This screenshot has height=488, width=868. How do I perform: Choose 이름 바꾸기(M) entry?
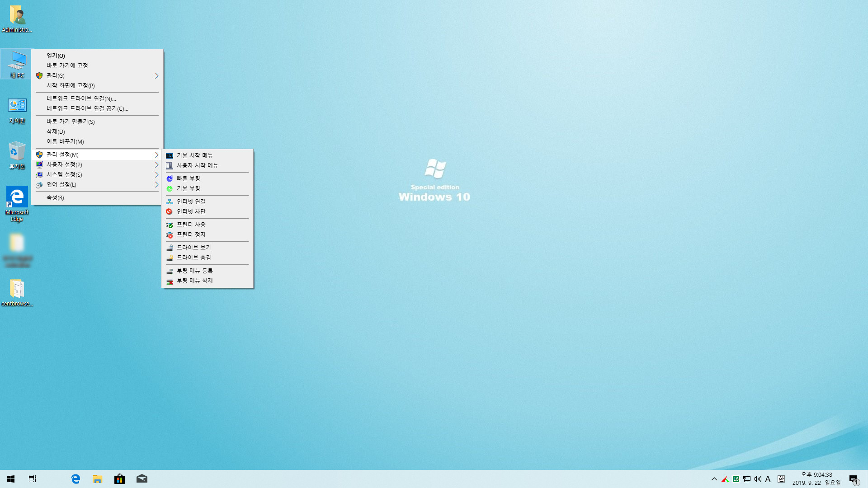(x=97, y=141)
